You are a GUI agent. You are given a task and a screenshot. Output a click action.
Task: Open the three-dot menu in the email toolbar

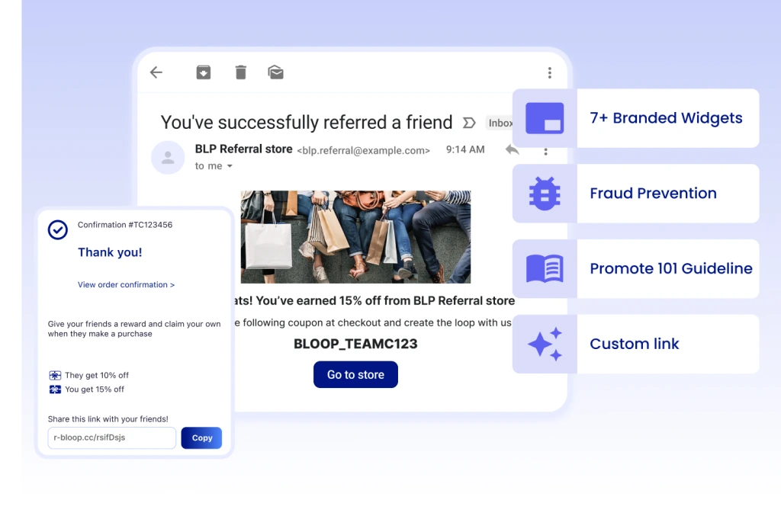click(549, 72)
